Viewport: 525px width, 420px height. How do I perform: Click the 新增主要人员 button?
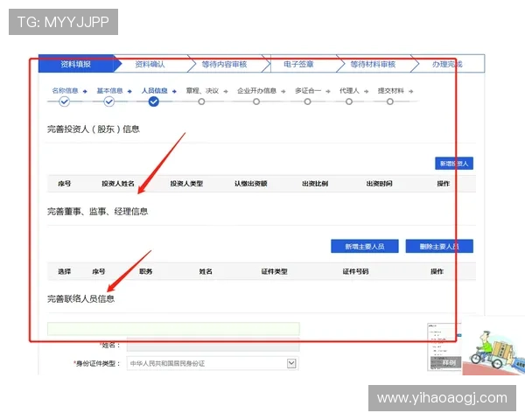(365, 246)
